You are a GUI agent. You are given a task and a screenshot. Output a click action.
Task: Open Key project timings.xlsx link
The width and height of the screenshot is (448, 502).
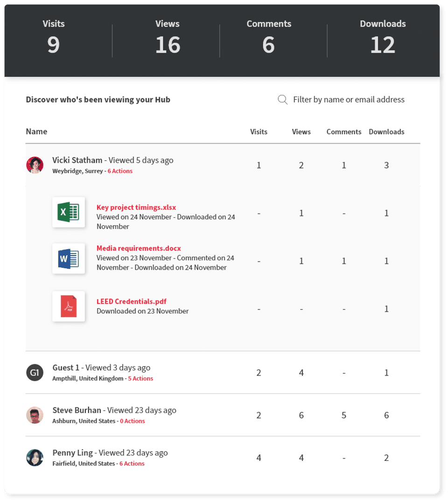point(136,208)
